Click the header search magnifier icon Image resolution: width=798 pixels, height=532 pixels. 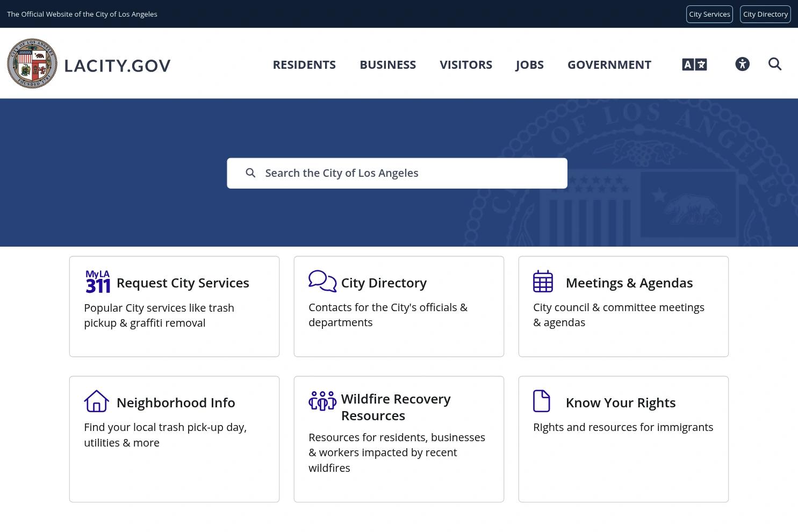(775, 64)
